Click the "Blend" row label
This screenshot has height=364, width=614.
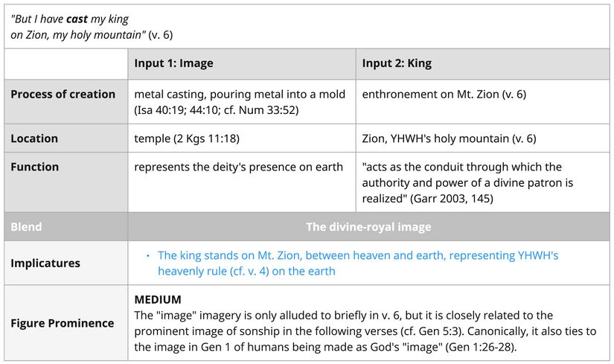coord(26,226)
